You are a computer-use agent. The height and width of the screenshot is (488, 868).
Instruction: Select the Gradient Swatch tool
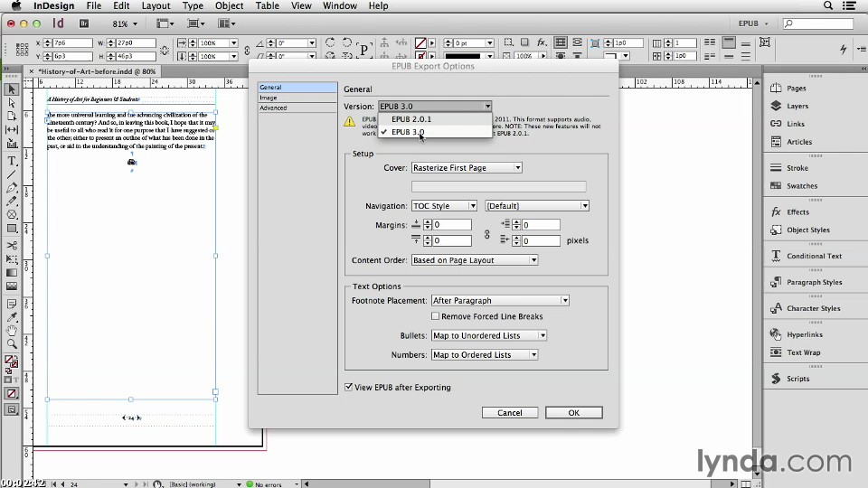12,273
